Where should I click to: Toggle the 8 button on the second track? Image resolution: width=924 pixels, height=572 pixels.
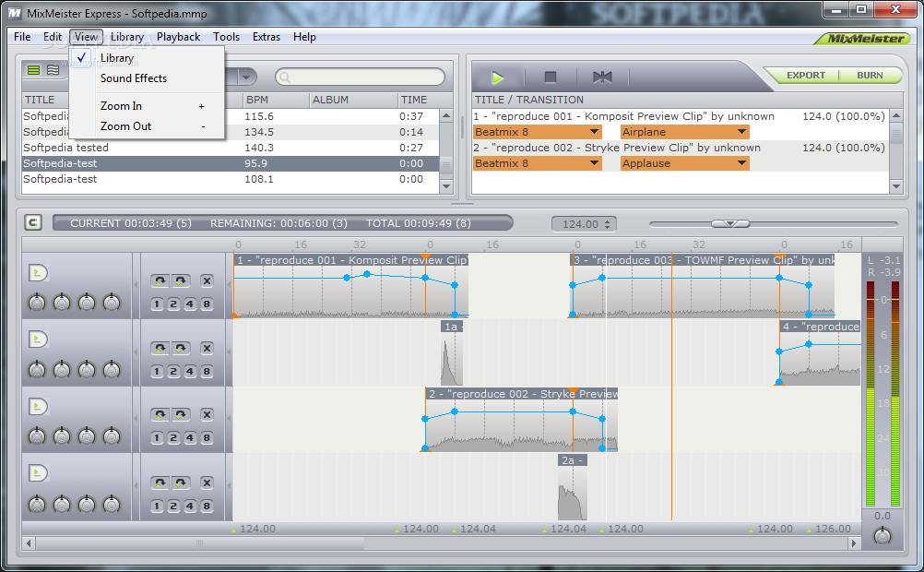[x=207, y=372]
